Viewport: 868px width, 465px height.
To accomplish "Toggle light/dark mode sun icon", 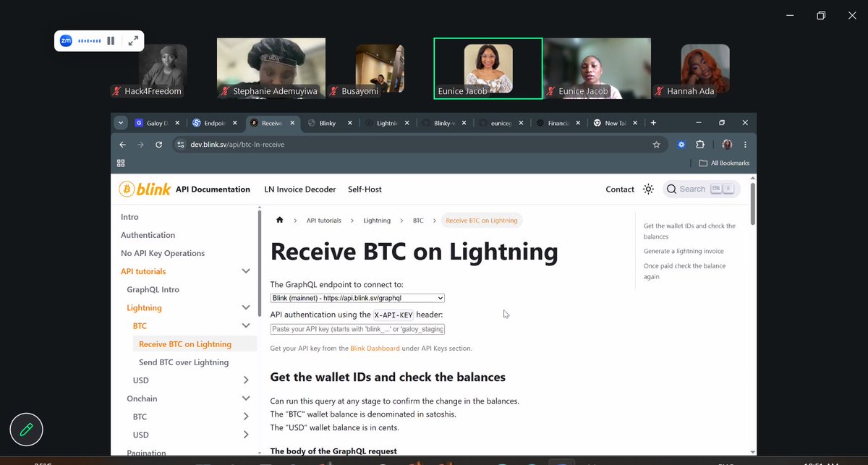I will click(648, 189).
